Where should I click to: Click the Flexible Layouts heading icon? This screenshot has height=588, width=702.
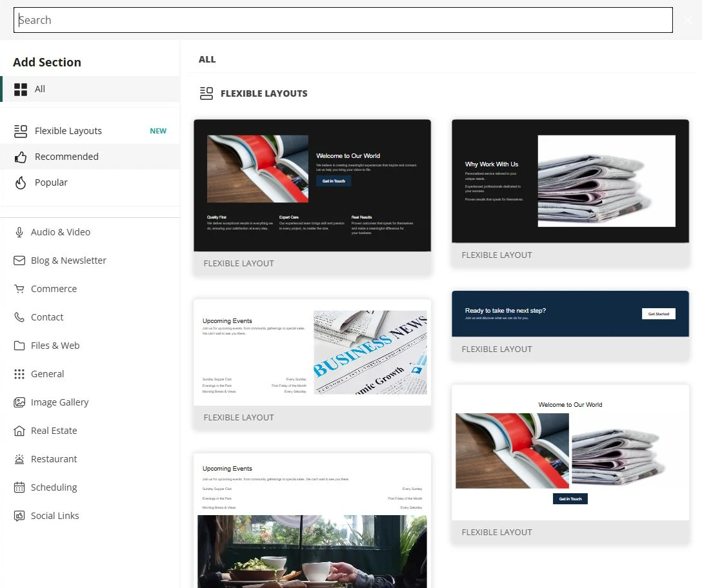[206, 93]
